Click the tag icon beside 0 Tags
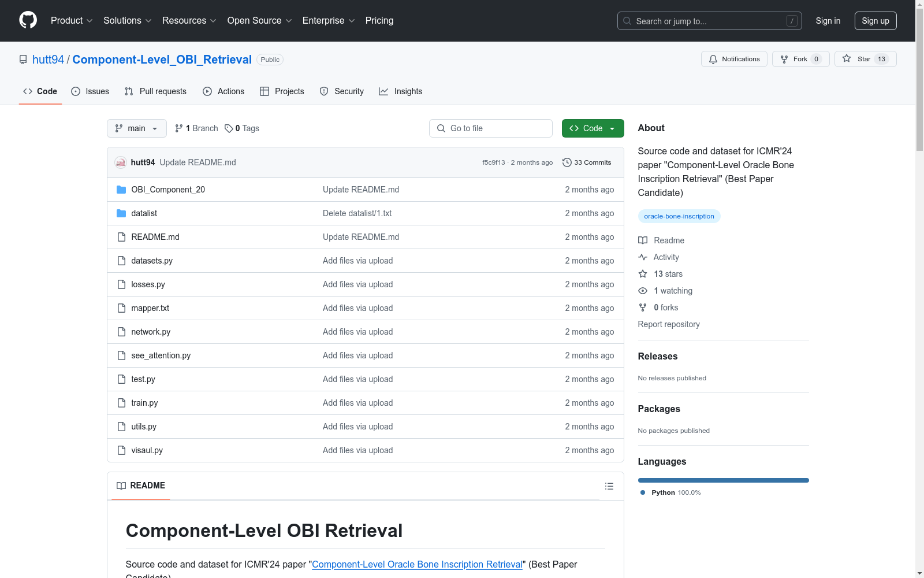The height and width of the screenshot is (578, 924). 229,128
